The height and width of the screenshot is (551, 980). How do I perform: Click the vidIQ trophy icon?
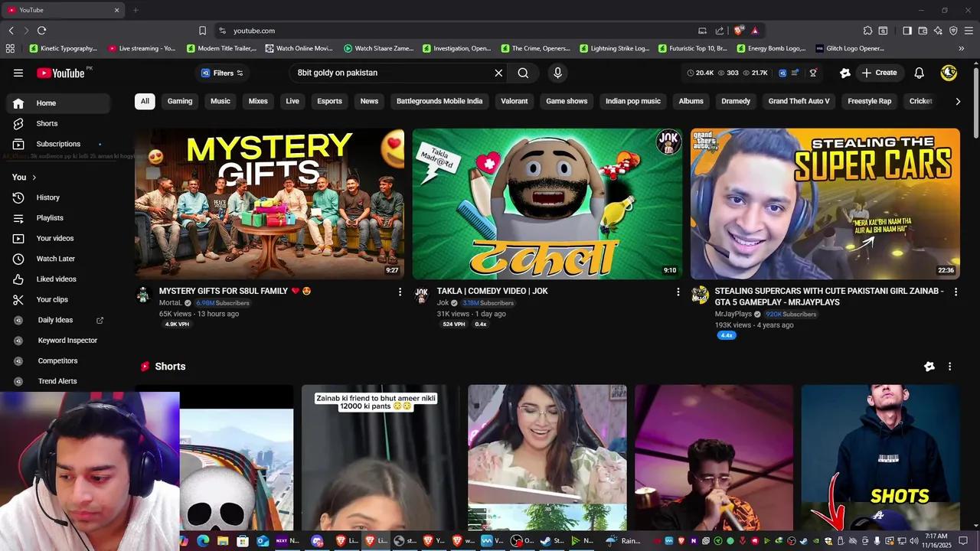point(813,73)
